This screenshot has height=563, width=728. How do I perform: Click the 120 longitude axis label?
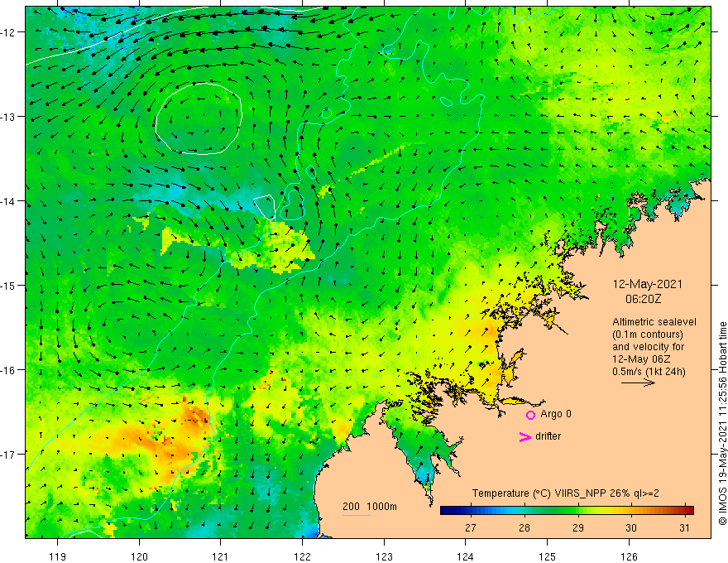[x=139, y=556]
